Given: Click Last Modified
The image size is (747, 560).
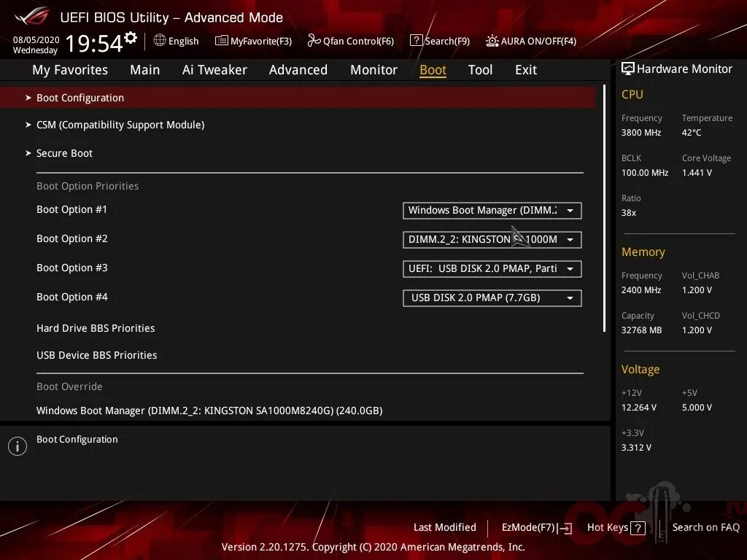Looking at the screenshot, I should click(444, 527).
